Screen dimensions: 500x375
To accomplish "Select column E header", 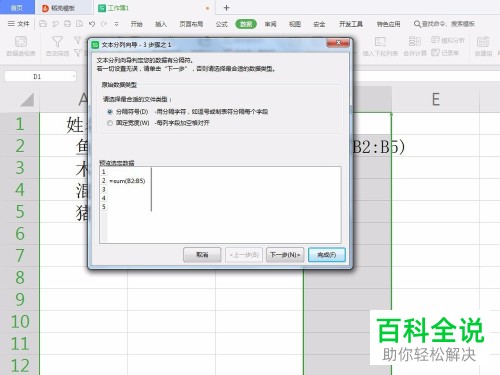I will pos(436,99).
